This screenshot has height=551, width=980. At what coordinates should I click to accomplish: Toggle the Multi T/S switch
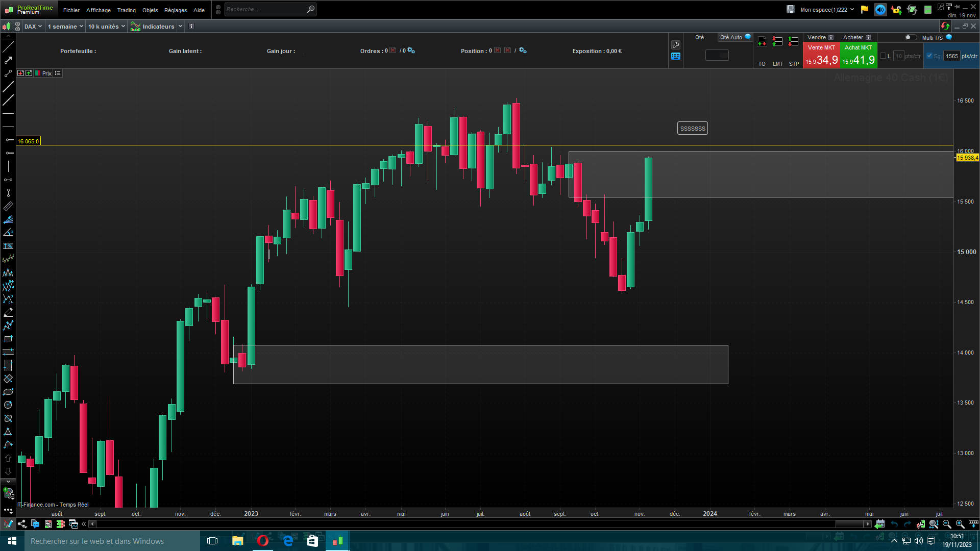pyautogui.click(x=910, y=37)
